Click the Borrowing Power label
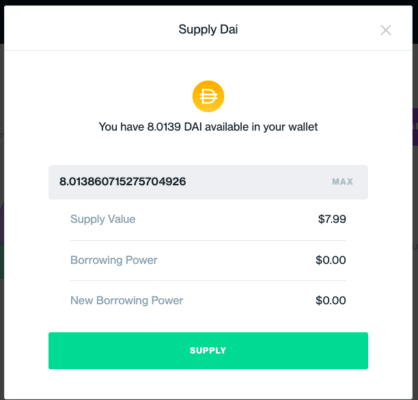 [114, 260]
